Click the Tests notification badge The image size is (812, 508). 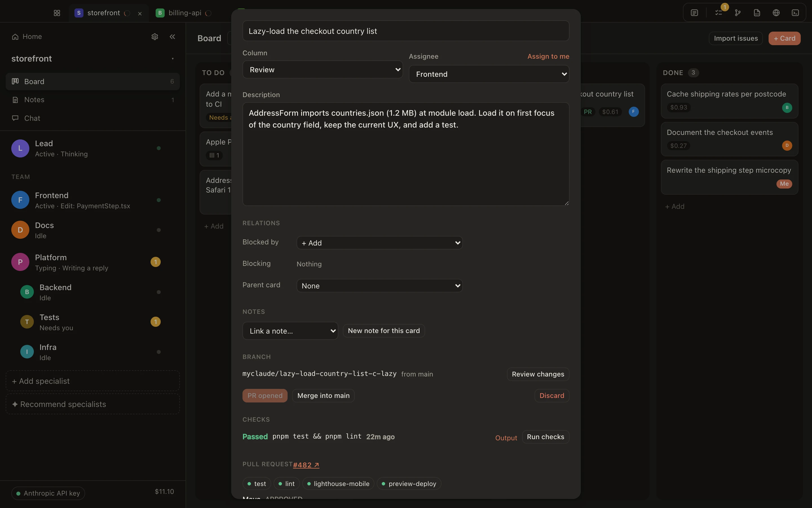tap(155, 322)
